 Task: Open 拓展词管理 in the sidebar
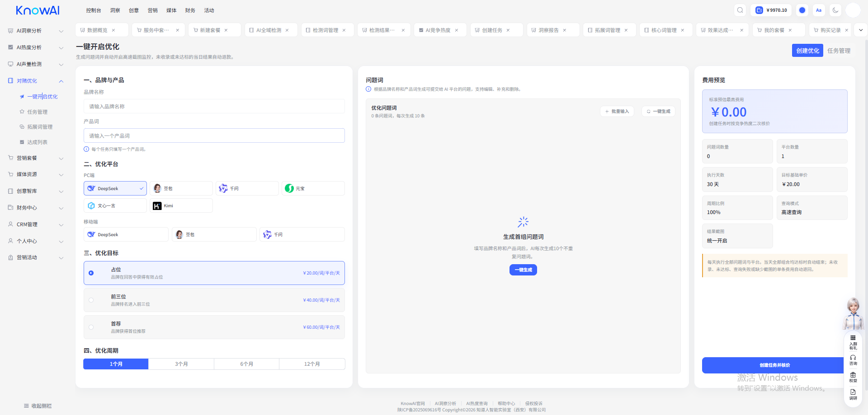coord(40,127)
